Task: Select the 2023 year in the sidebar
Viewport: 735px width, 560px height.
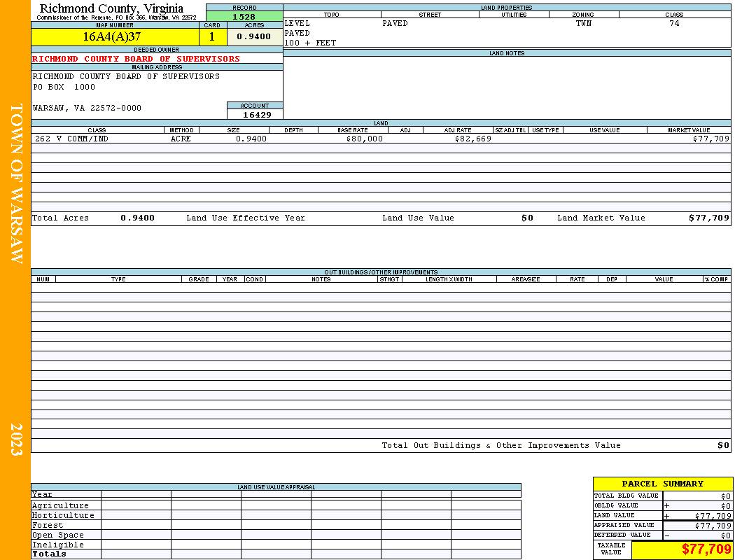Action: pos(16,440)
